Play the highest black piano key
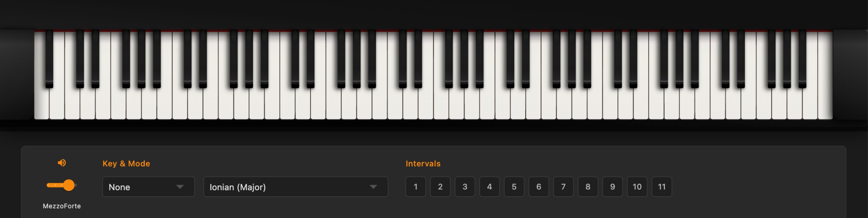 [x=802, y=59]
